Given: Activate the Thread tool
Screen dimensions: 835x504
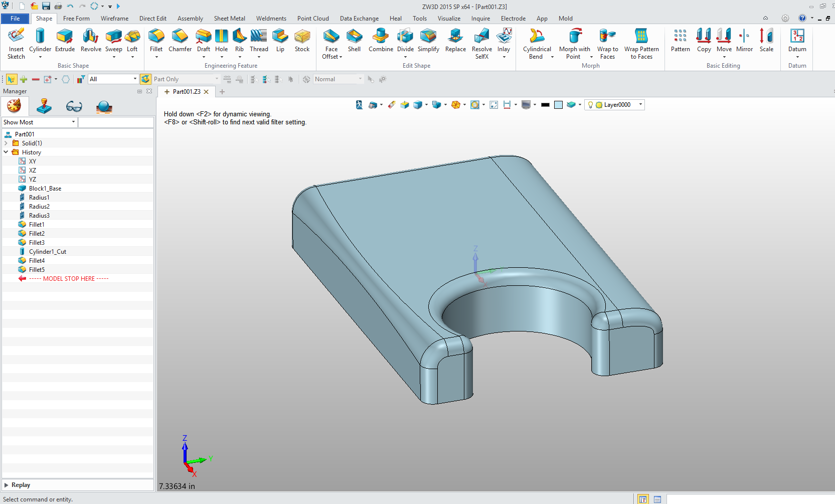Looking at the screenshot, I should [x=259, y=40].
